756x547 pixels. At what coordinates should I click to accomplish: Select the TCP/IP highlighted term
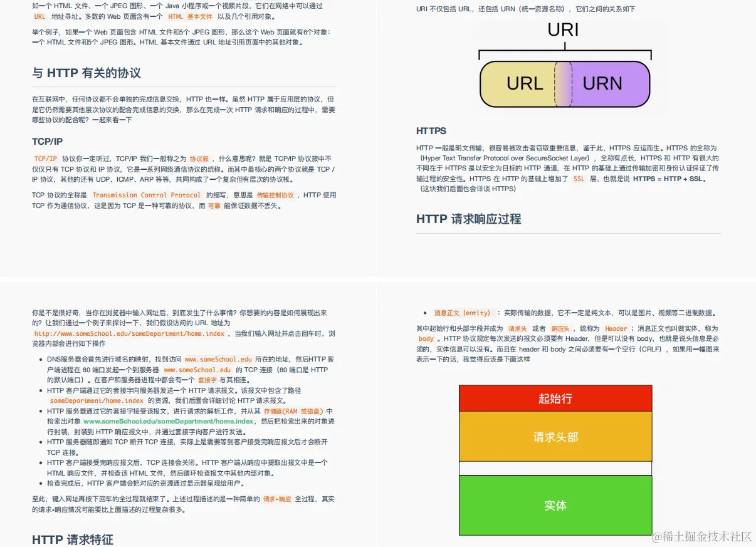45,159
